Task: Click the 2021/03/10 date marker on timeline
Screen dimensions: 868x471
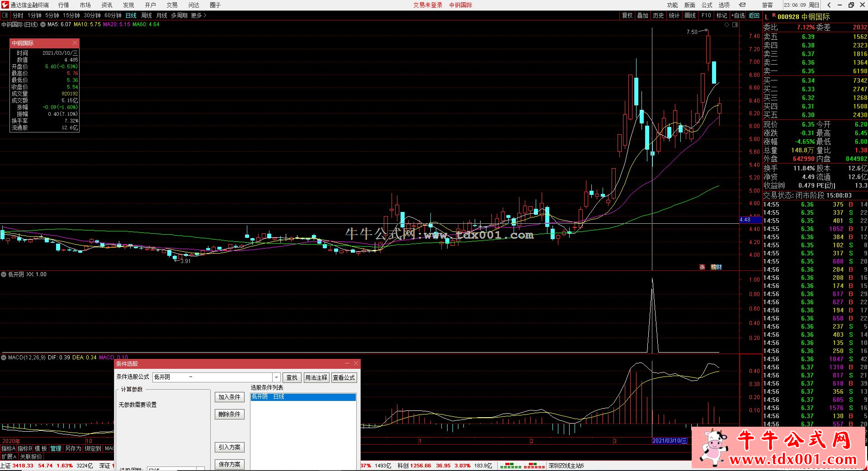Action: (670, 441)
